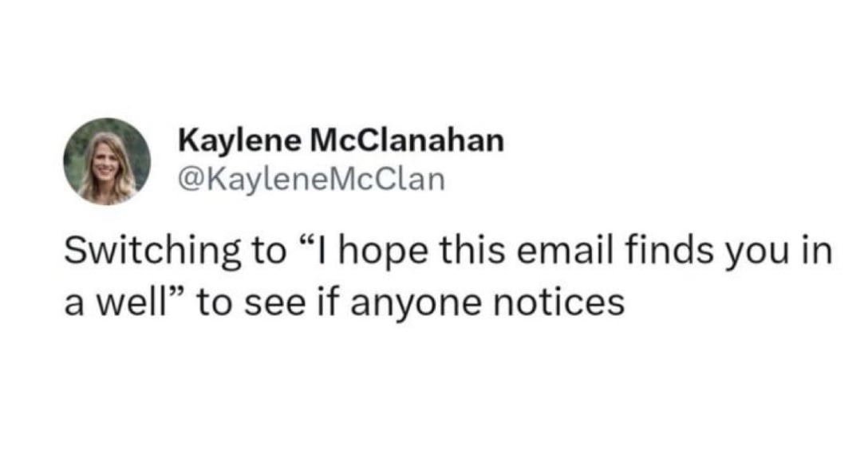Image resolution: width=868 pixels, height=471 pixels.
Task: Click the first name "Kaylene" in the header
Action: 239,141
